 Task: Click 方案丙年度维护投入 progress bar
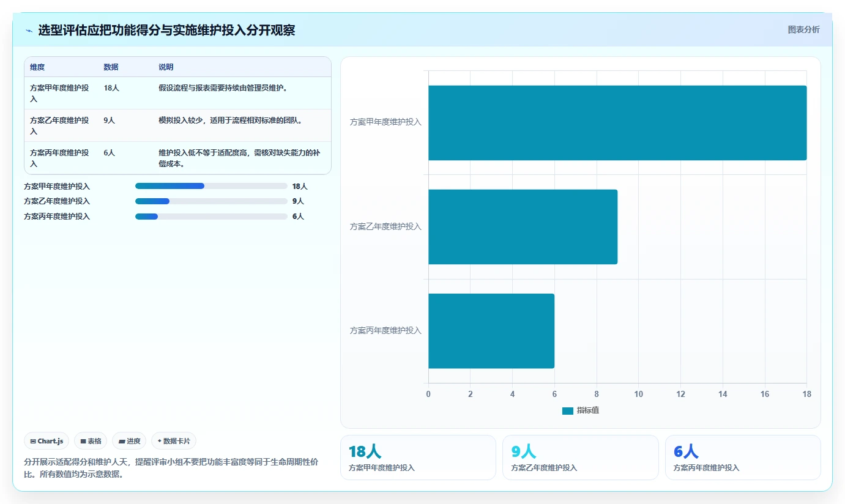[211, 216]
